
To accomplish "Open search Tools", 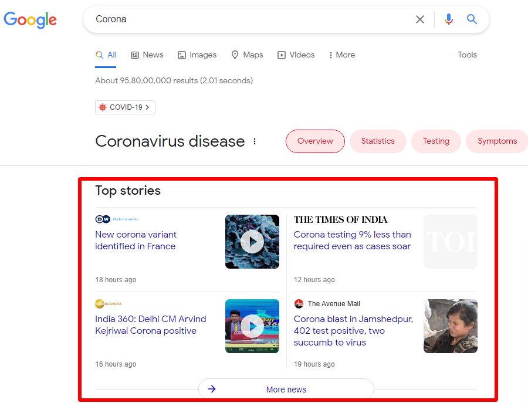I will point(467,55).
